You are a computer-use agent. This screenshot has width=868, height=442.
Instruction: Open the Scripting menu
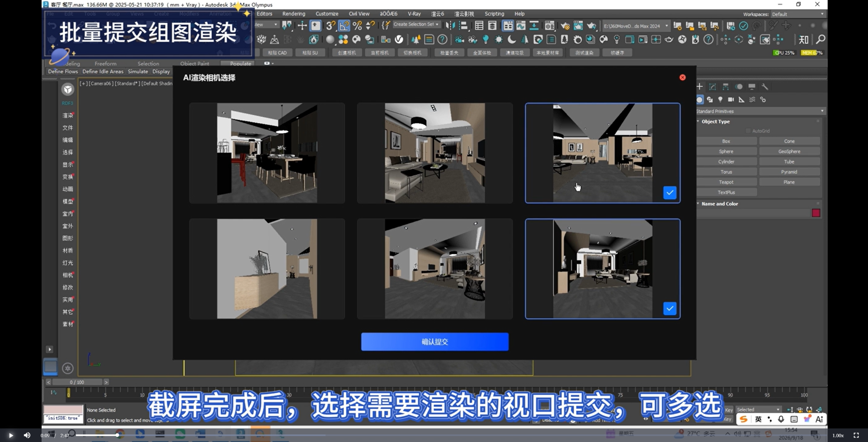pyautogui.click(x=495, y=14)
